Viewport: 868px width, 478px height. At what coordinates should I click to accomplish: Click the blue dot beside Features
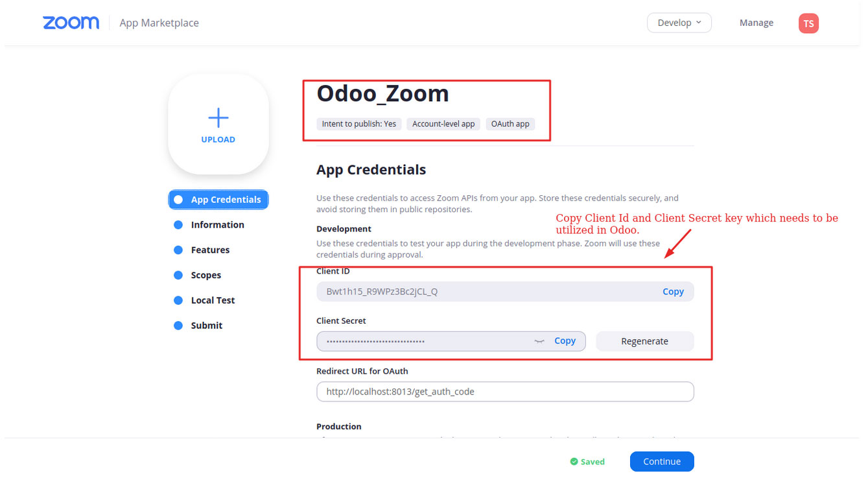(x=178, y=250)
